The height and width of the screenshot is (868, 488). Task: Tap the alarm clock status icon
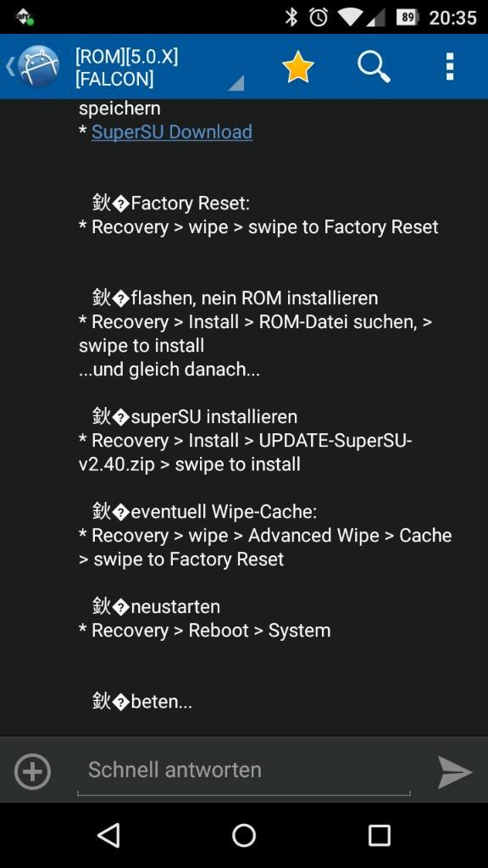tap(319, 17)
